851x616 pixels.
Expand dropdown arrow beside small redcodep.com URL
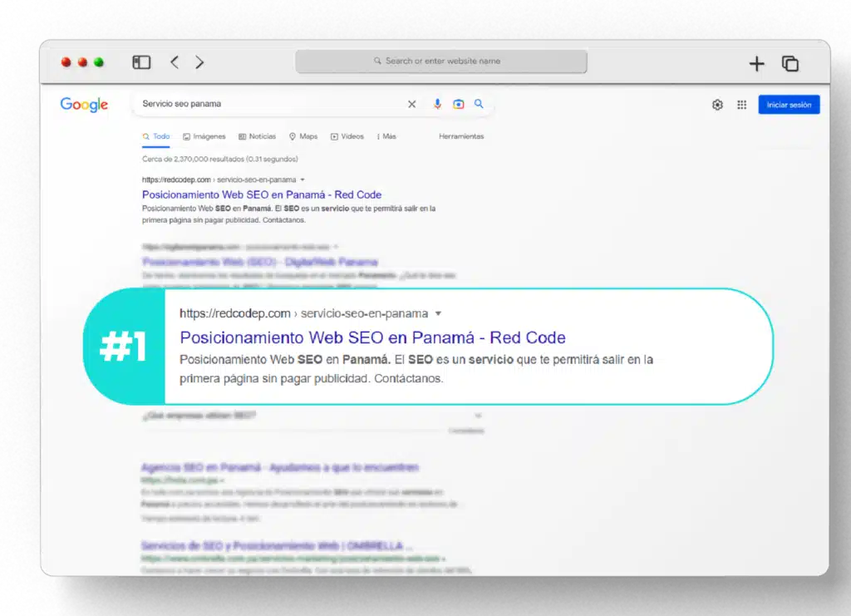point(303,180)
